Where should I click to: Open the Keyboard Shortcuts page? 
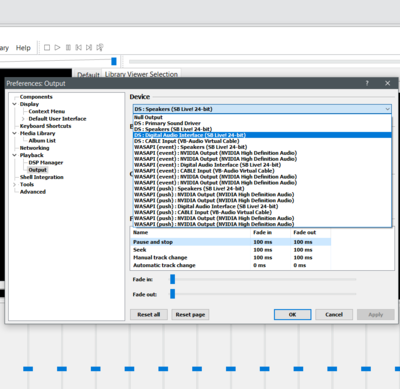45,126
